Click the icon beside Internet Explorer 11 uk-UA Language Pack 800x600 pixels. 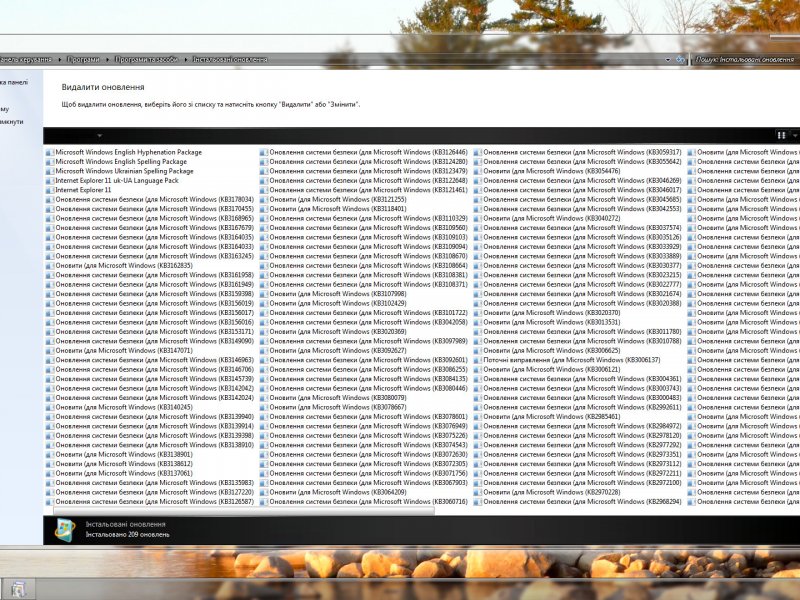pyautogui.click(x=50, y=181)
